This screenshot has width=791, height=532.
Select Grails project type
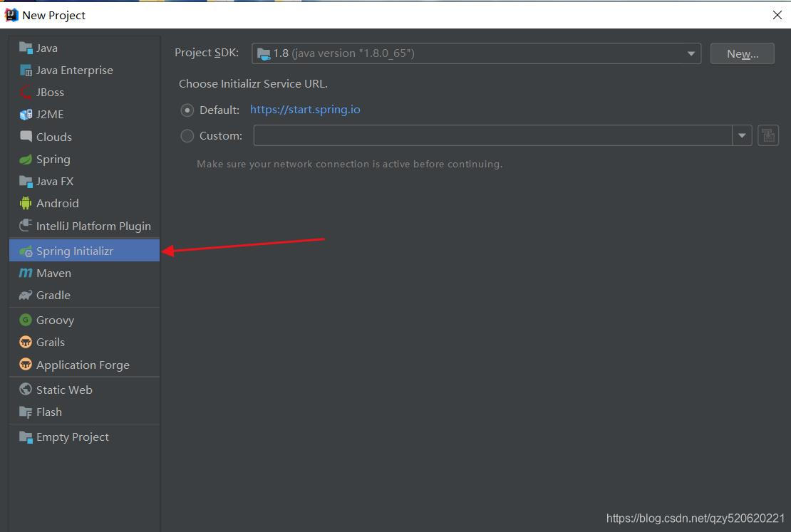[x=85, y=342]
